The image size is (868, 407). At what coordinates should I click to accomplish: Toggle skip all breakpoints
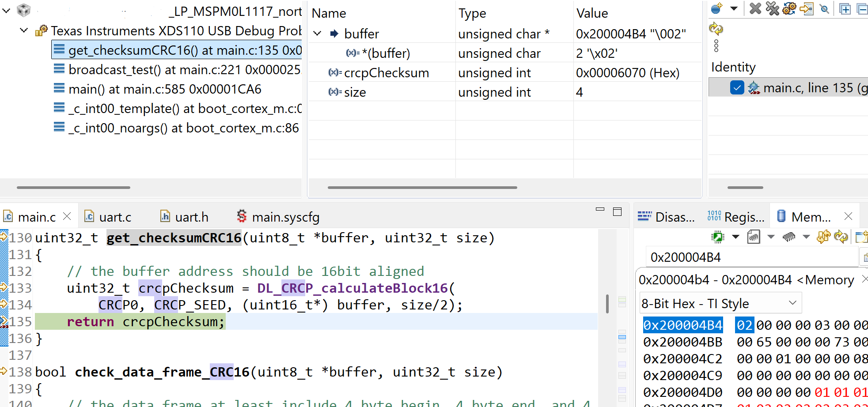(824, 8)
